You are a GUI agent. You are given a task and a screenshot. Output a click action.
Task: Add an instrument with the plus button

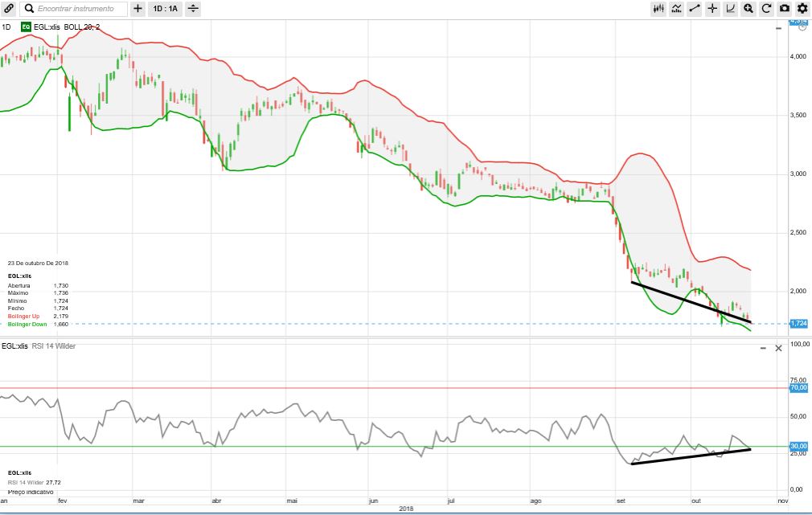[x=137, y=9]
